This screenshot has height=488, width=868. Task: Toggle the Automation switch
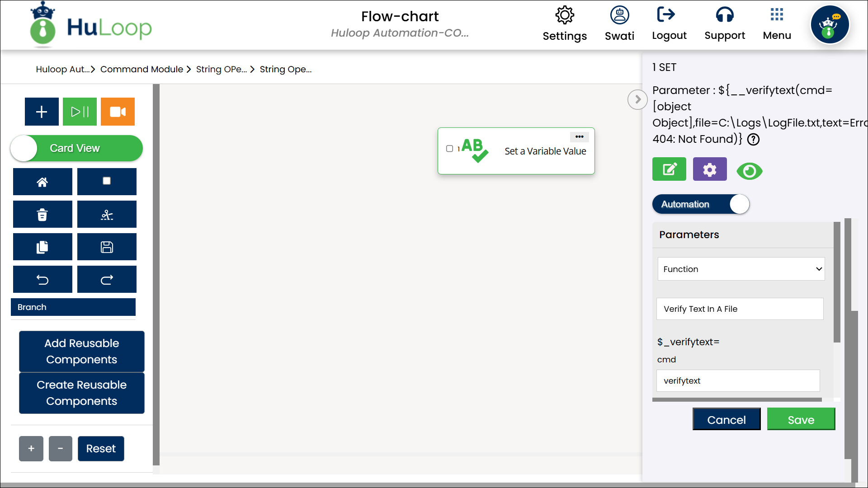(x=701, y=204)
